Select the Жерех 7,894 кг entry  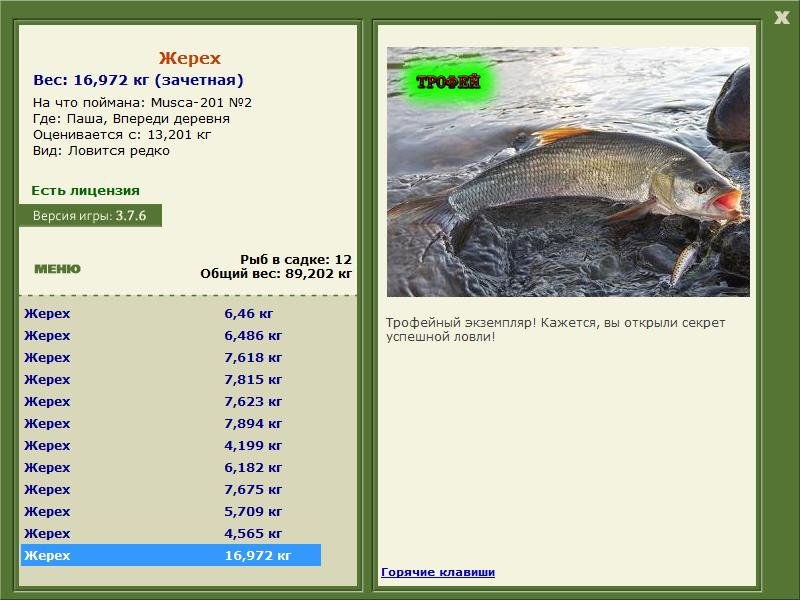pyautogui.click(x=171, y=423)
